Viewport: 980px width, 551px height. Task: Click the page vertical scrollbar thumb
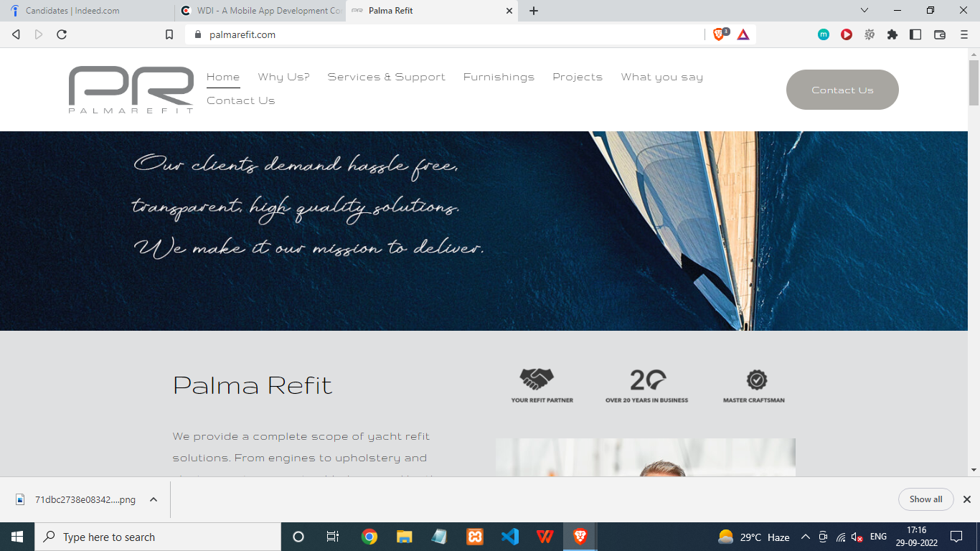point(974,83)
